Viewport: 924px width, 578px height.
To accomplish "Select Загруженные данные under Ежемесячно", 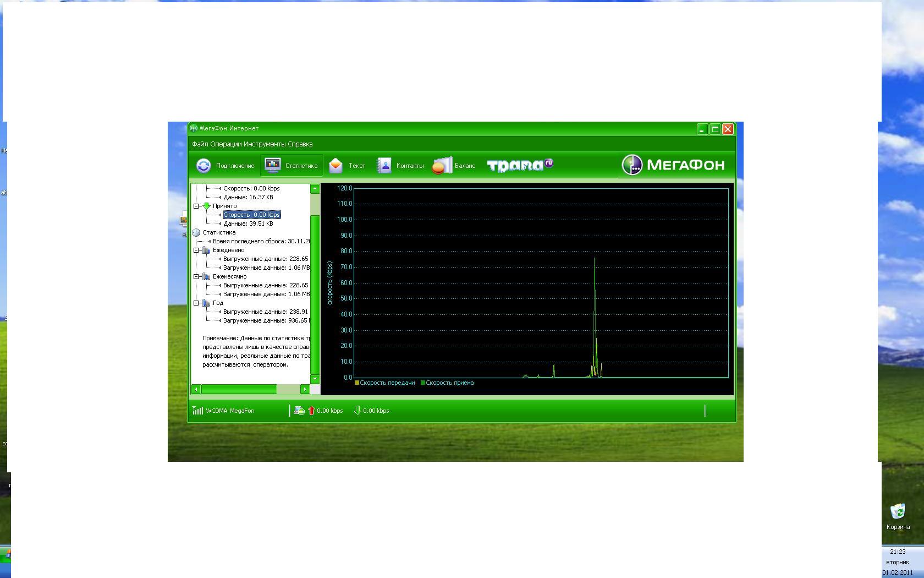I will point(267,294).
